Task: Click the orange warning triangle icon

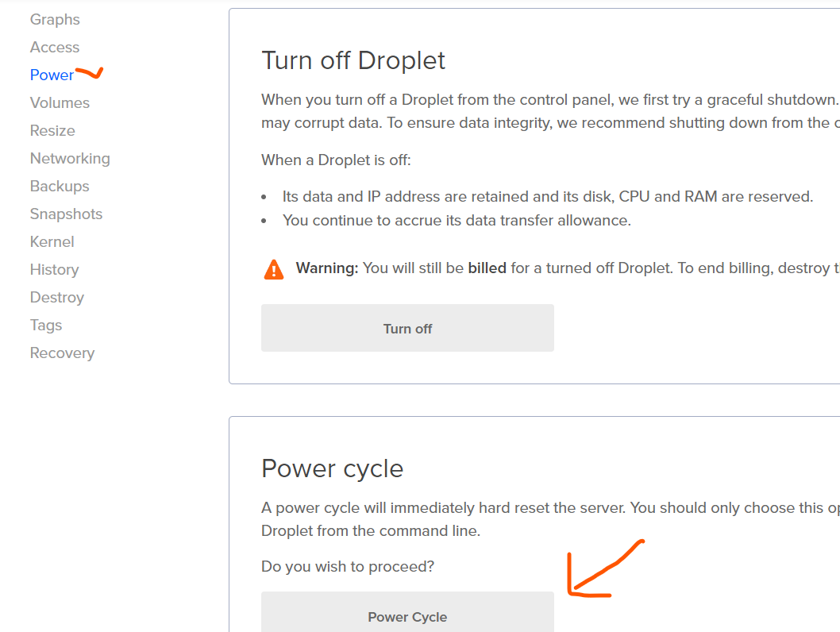Action: pyautogui.click(x=273, y=269)
